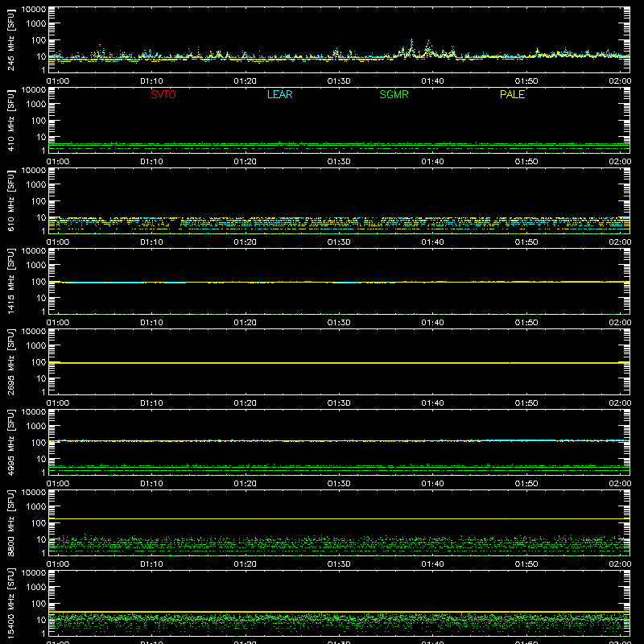Click the 1000 y-axis value on the 410 MHz plot
This screenshot has width=644, height=644.
36,105
